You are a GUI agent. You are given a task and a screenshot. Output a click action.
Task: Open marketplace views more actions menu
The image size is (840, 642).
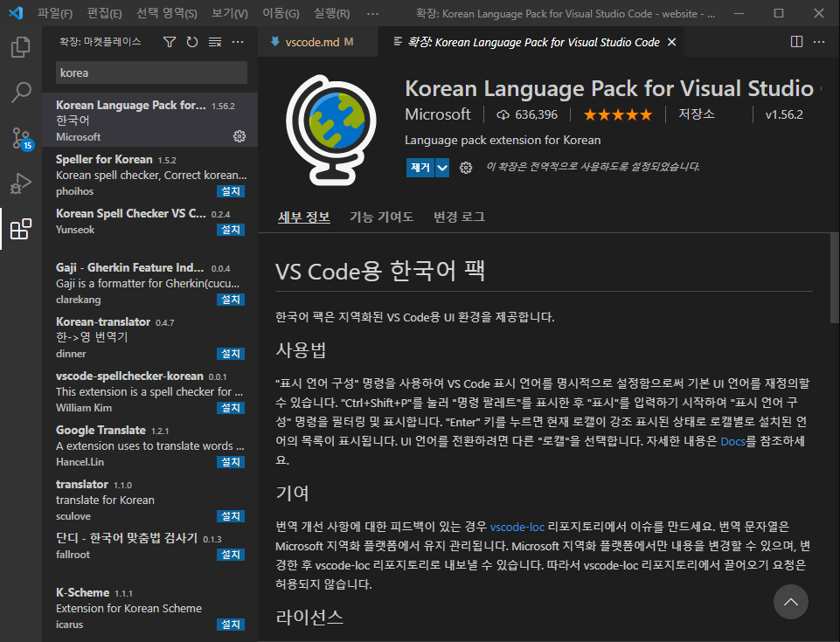(x=238, y=42)
